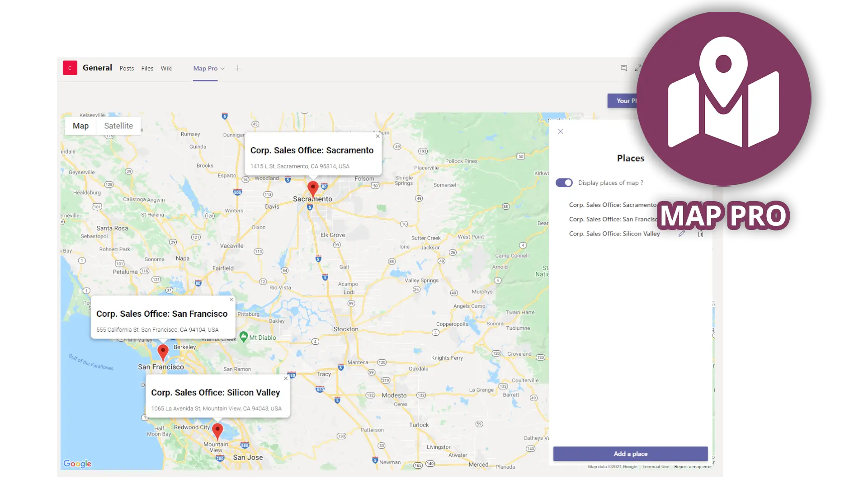This screenshot has width=868, height=488.
Task: Delete the Silicon Valley place with trash icon
Action: pos(701,234)
